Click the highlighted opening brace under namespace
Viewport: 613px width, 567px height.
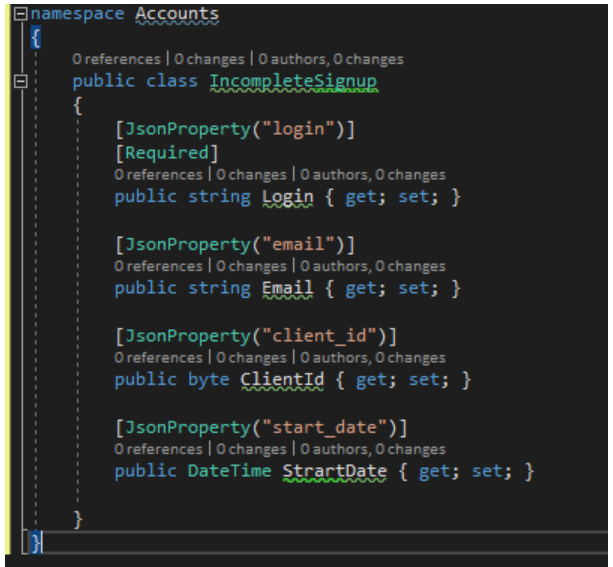tap(36, 38)
